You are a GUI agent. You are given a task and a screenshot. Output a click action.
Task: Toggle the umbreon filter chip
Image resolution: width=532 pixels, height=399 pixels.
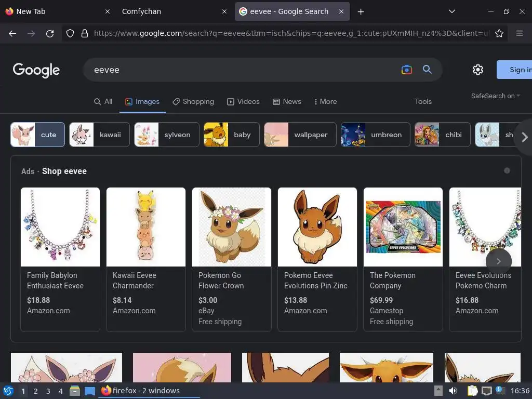(375, 135)
